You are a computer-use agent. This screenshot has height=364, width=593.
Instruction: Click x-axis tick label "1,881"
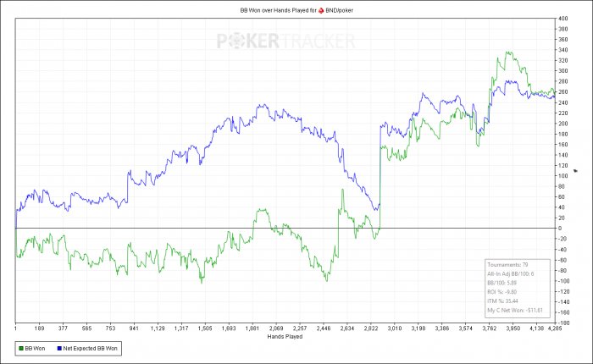pyautogui.click(x=252, y=328)
